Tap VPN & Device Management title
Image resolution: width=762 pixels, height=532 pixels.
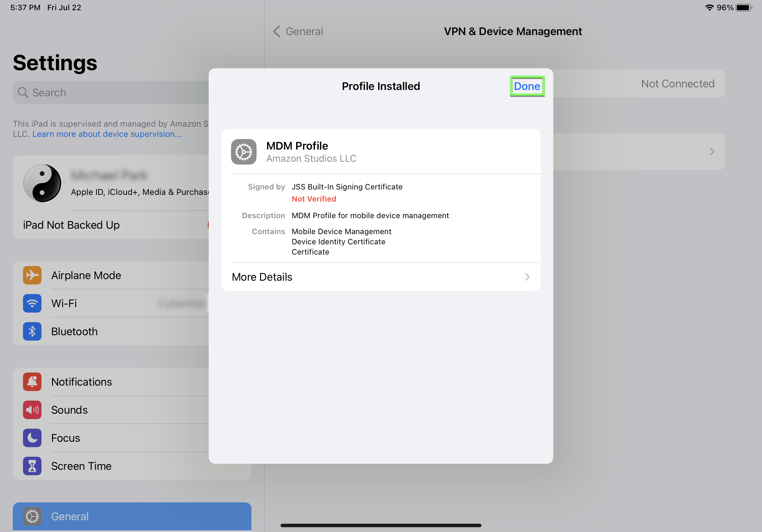pyautogui.click(x=513, y=32)
